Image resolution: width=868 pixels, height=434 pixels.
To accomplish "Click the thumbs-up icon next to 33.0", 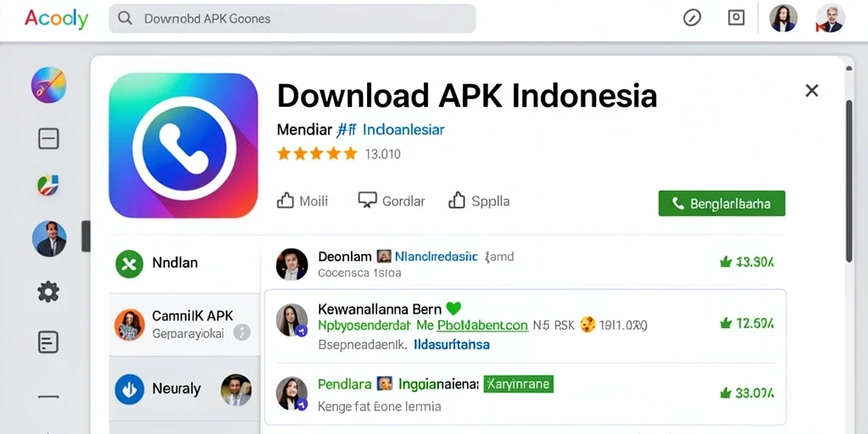I will pos(726,393).
